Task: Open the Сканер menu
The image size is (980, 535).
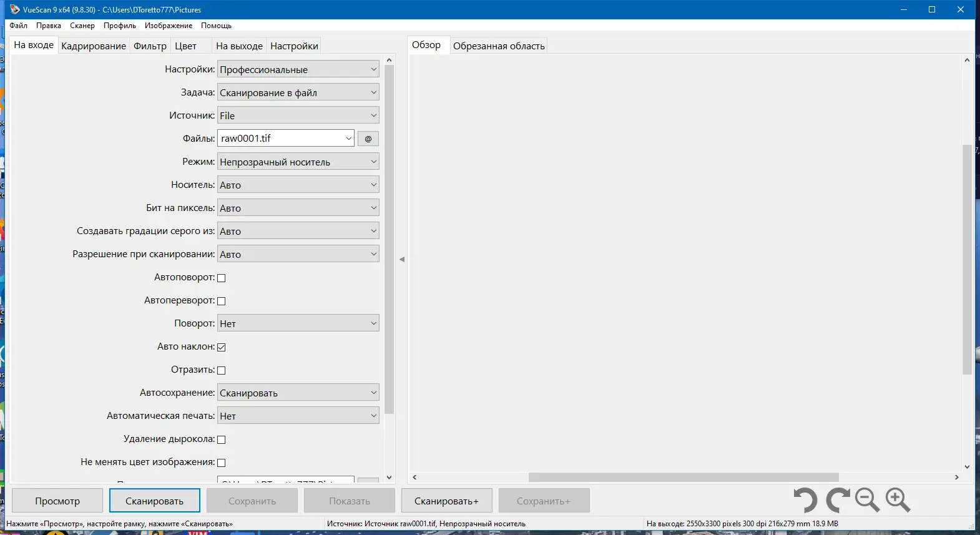Action: click(82, 26)
